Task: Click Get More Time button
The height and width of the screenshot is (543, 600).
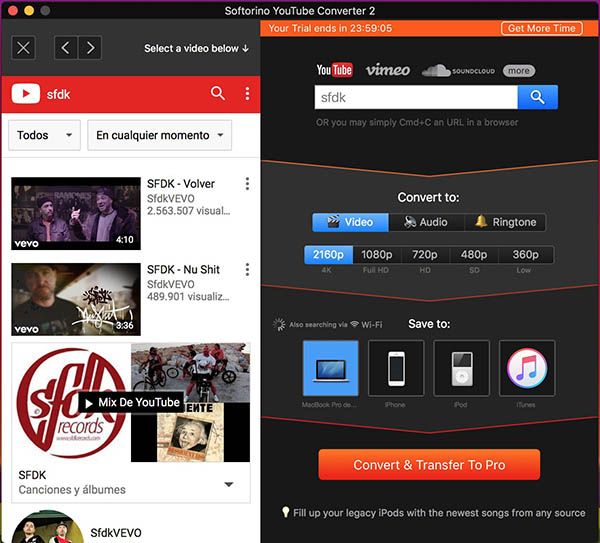Action: tap(541, 28)
